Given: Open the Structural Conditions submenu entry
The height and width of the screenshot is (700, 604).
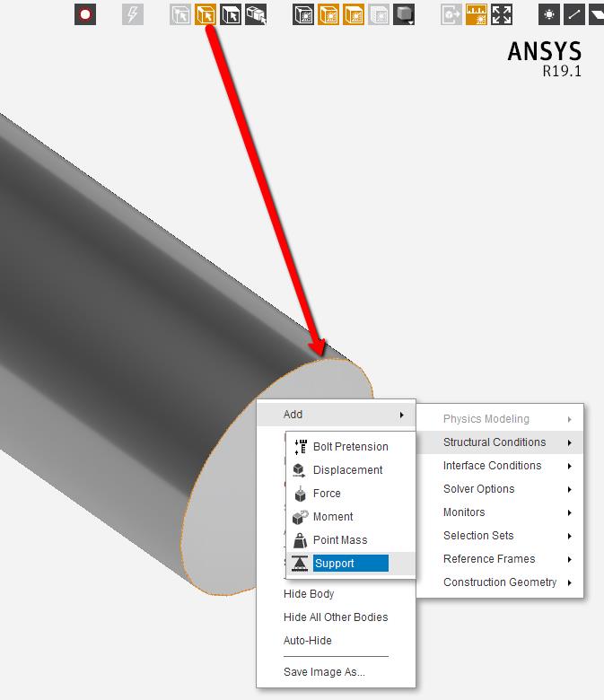Looking at the screenshot, I should click(500, 442).
